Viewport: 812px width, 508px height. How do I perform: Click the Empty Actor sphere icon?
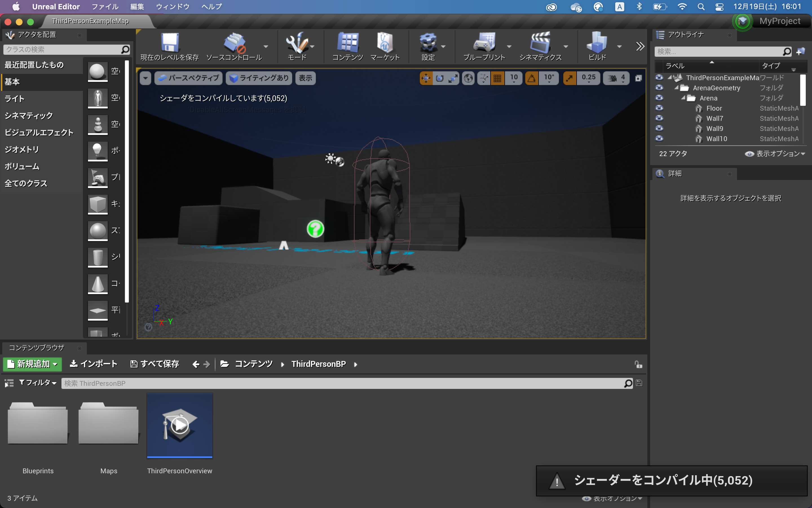click(98, 71)
